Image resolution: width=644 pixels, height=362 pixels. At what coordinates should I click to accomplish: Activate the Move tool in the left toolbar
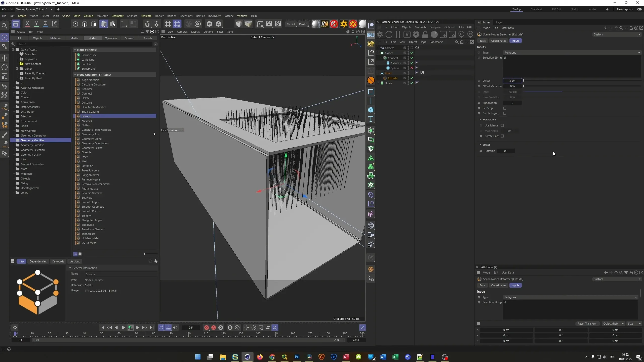click(5, 58)
